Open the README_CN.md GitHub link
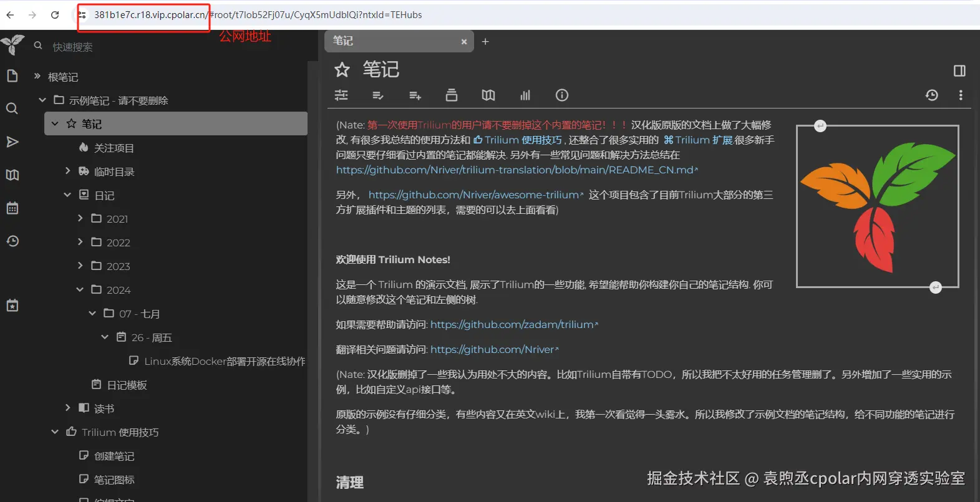Viewport: 980px width, 502px height. click(x=517, y=170)
